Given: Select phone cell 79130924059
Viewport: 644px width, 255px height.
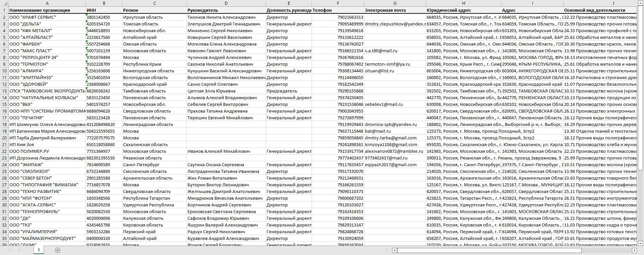Looking at the screenshot, I should tap(338, 238).
